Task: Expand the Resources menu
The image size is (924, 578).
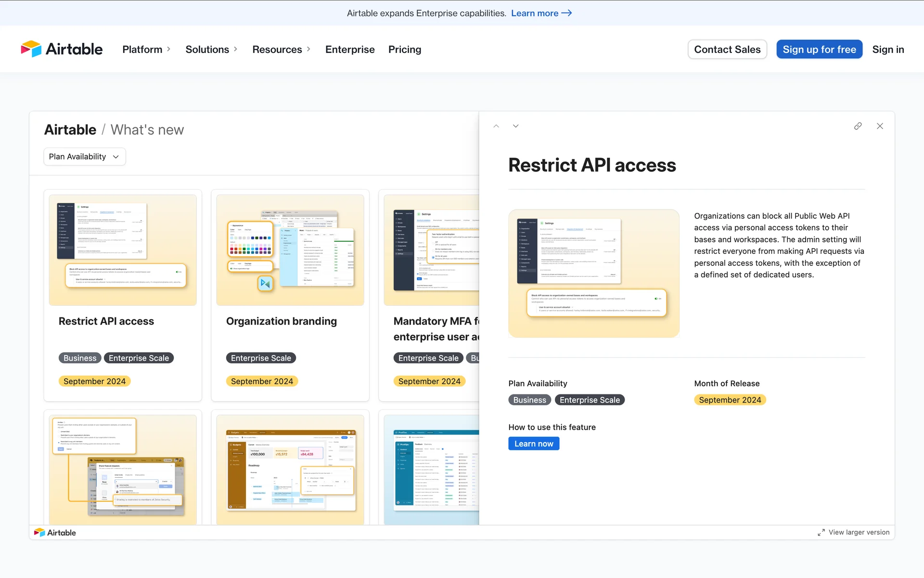Action: [x=281, y=49]
